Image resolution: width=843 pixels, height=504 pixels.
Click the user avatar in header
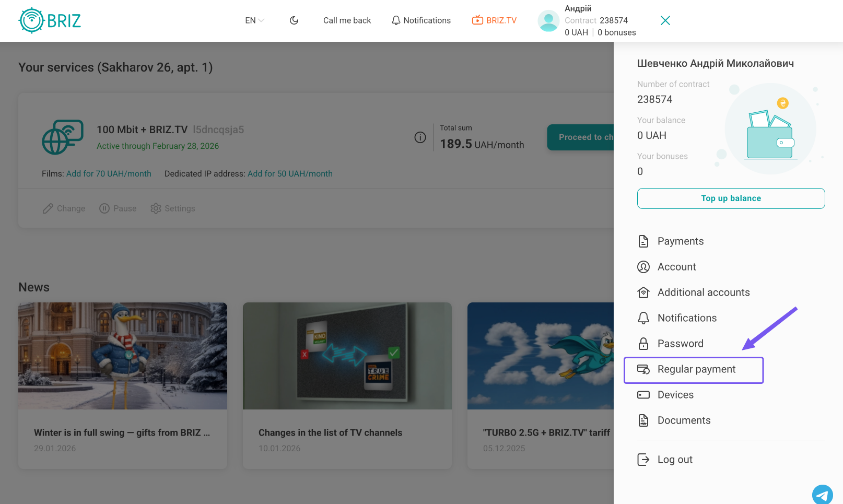tap(548, 21)
